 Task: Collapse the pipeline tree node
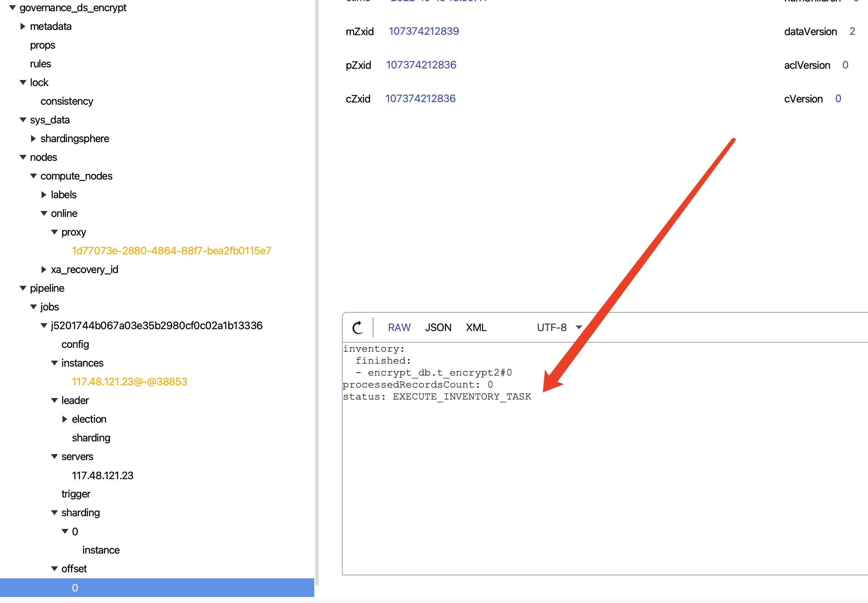click(23, 288)
